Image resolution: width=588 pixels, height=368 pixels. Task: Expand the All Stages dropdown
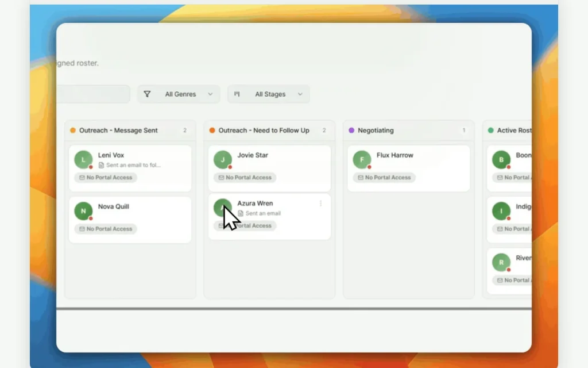coord(269,94)
